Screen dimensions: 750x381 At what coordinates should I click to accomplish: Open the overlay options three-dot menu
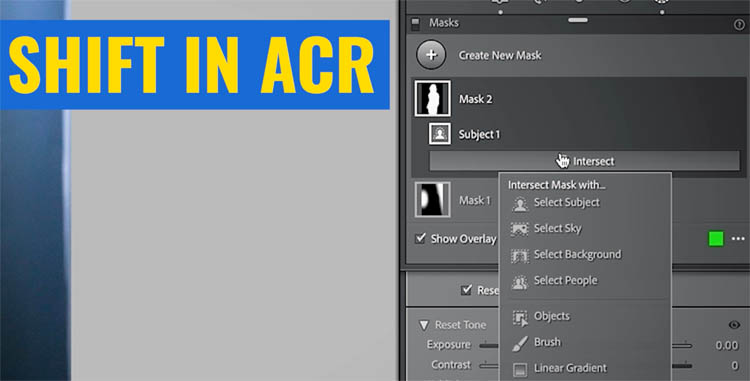click(738, 239)
